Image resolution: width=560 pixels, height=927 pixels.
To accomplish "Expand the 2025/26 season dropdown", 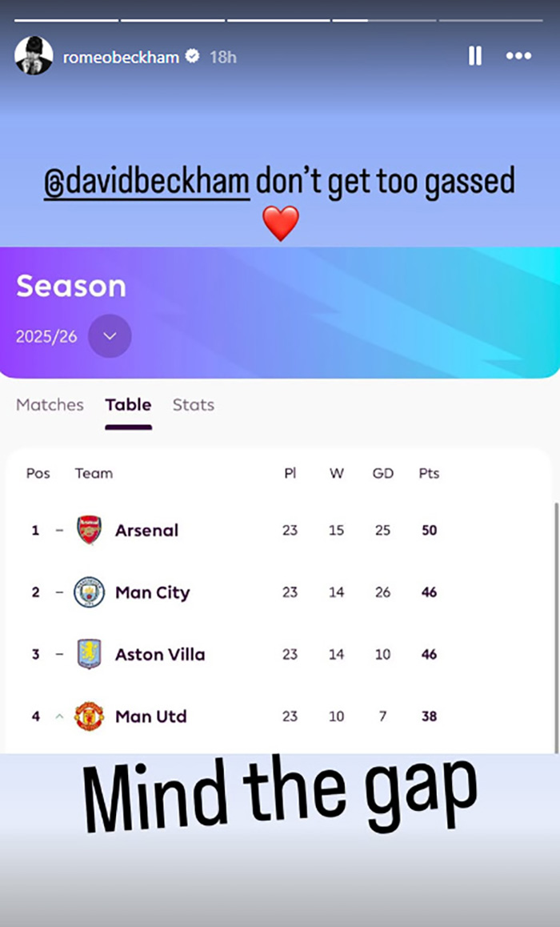I will click(110, 336).
